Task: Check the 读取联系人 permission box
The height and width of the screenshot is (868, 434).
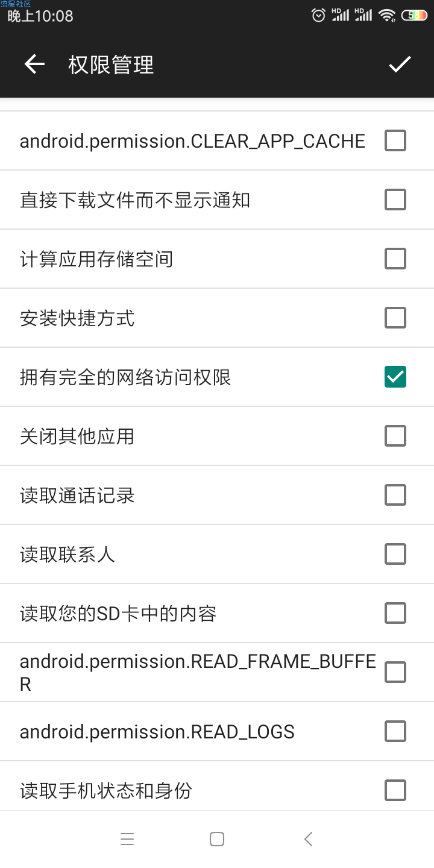Action: click(395, 555)
